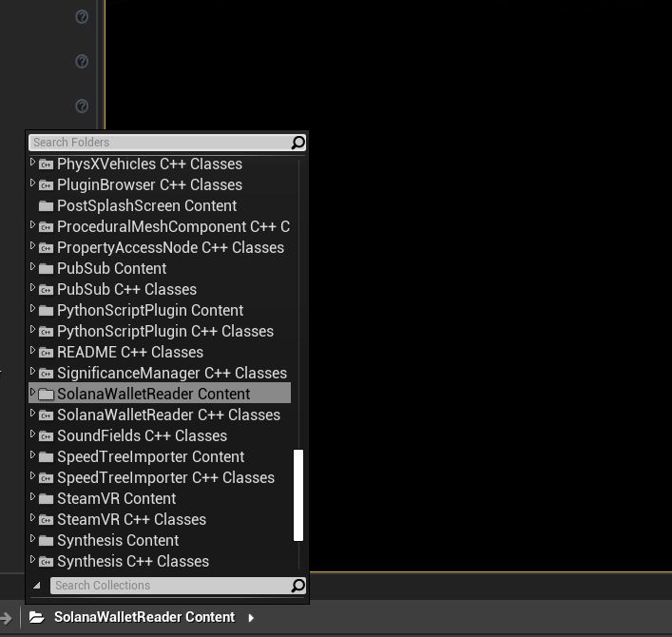Click SolanaWalletReader Content breadcrumb path
Image resolution: width=672 pixels, height=637 pixels.
click(144, 617)
